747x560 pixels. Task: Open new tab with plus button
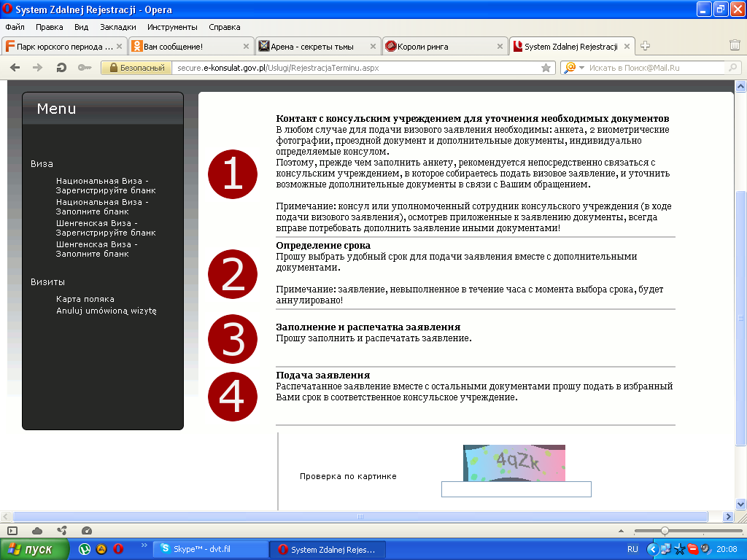pyautogui.click(x=645, y=46)
